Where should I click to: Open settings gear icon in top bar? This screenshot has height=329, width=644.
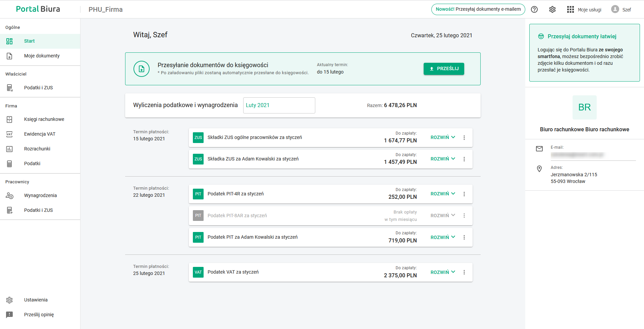[x=552, y=9]
